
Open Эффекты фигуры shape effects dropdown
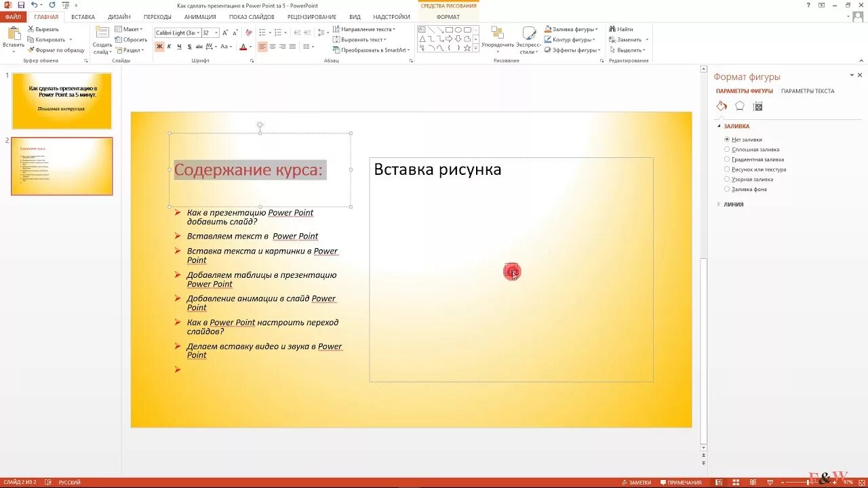(x=573, y=49)
